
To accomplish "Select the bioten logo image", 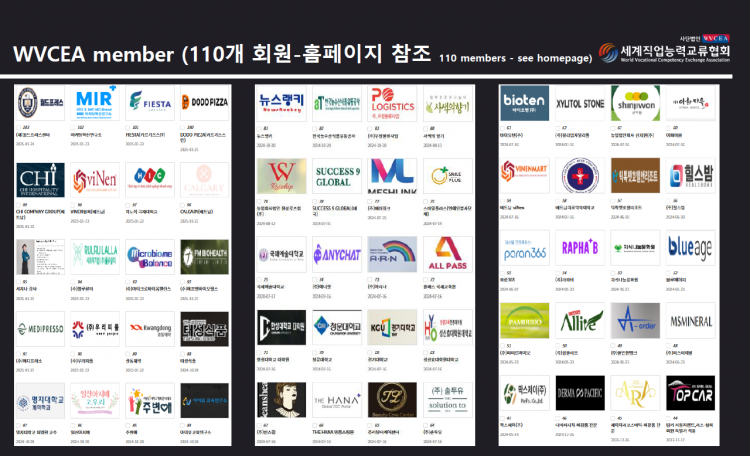I will tap(523, 103).
